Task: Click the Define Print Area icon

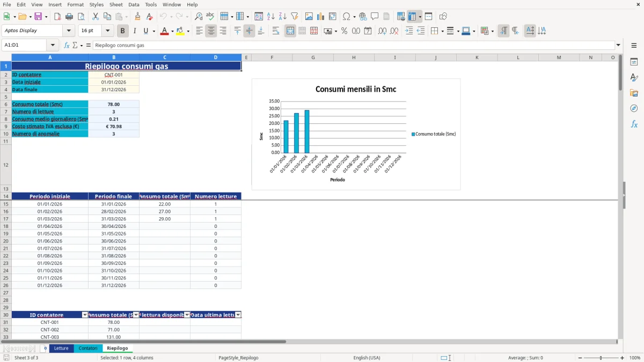Action: pyautogui.click(x=401, y=17)
